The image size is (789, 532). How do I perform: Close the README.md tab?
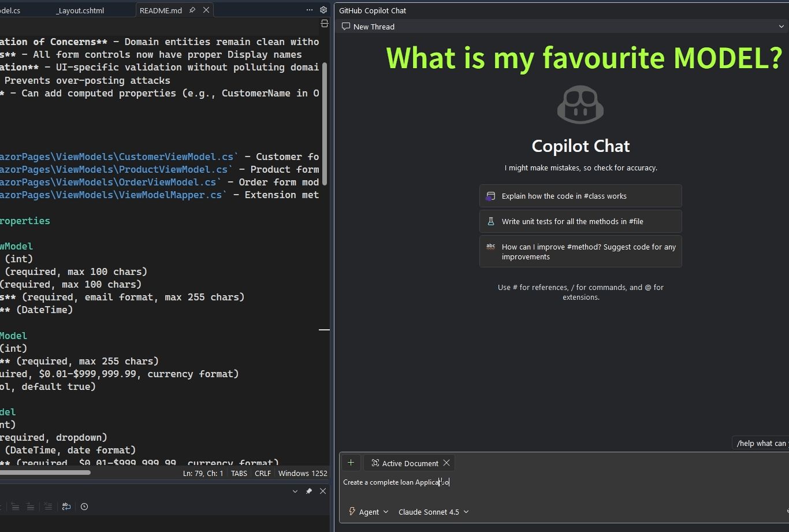(206, 10)
